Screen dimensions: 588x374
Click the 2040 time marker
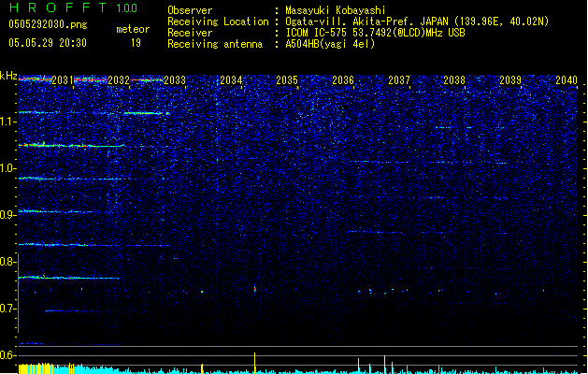(566, 80)
